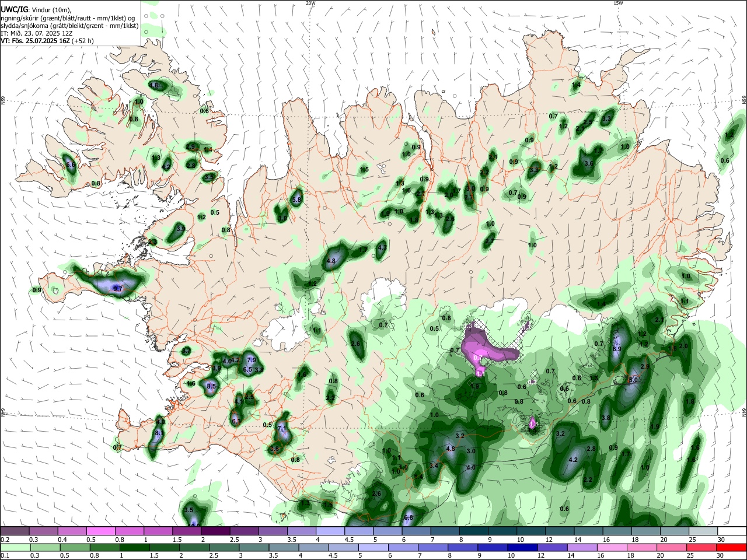Click the 6.3 precipitation value on the map

click(236, 421)
